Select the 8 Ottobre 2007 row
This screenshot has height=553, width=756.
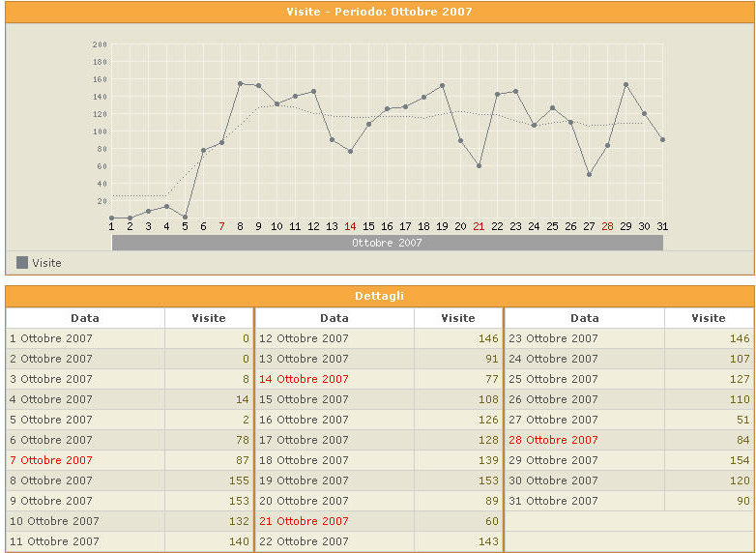coord(57,480)
